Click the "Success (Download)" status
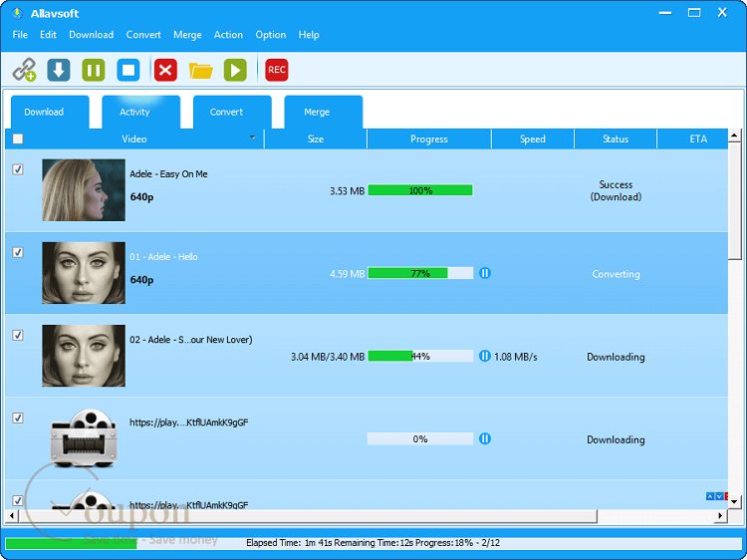 (x=616, y=190)
